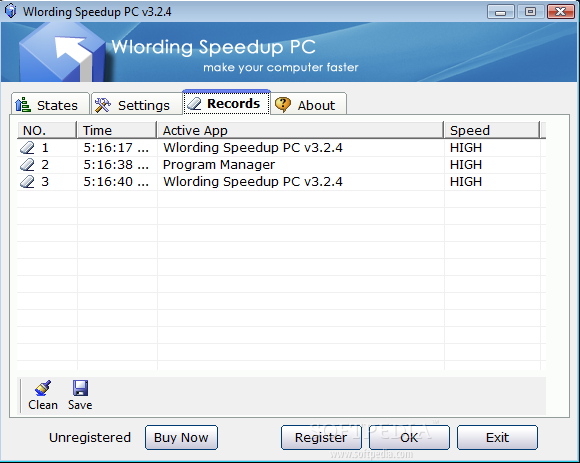Select the time cell 5:16:38
580x463 pixels.
pos(116,165)
